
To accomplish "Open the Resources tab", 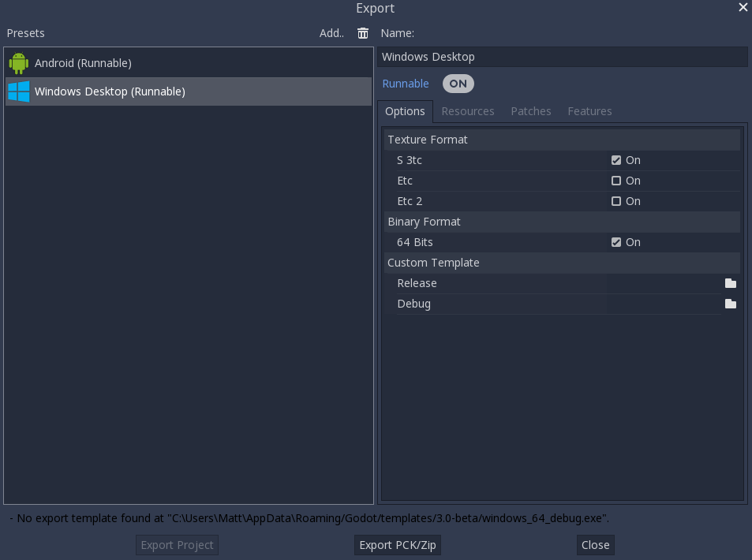I will (x=468, y=111).
